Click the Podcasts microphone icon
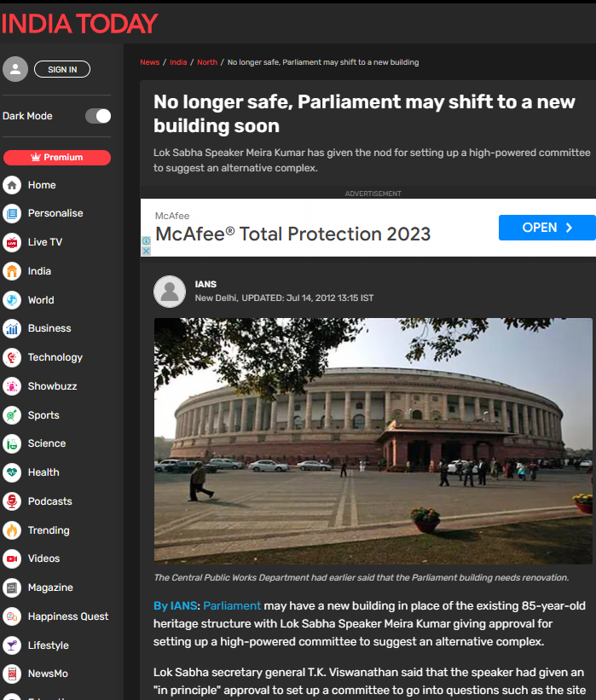Image resolution: width=596 pixels, height=700 pixels. [12, 501]
